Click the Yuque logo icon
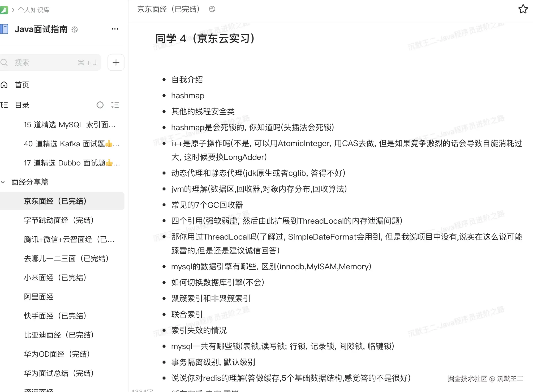The width and height of the screenshot is (533, 392). tap(4, 10)
